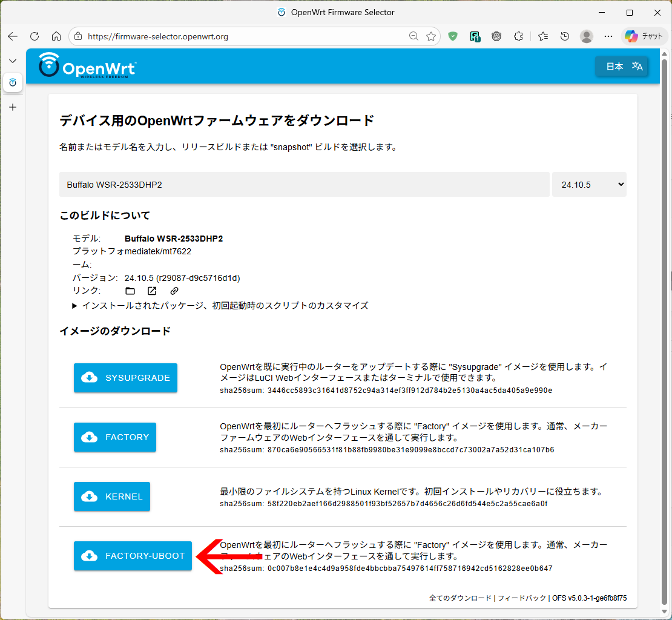Screen dimensions: 672x620
Task: Go back with the browser back arrow
Action: coord(13,36)
